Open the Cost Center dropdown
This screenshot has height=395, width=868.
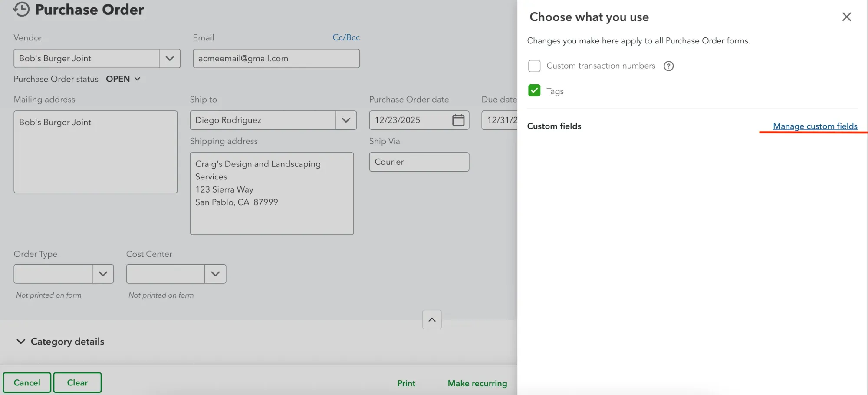[215, 274]
